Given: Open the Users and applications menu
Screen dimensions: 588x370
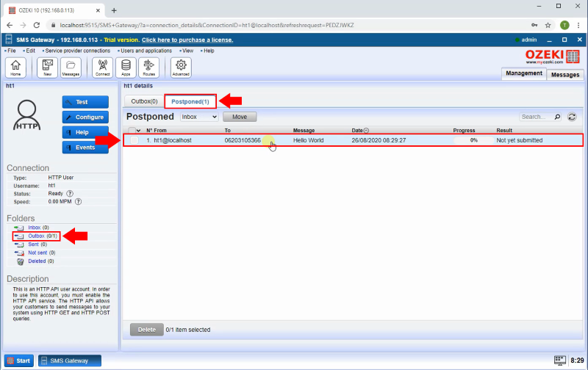Looking at the screenshot, I should point(145,51).
